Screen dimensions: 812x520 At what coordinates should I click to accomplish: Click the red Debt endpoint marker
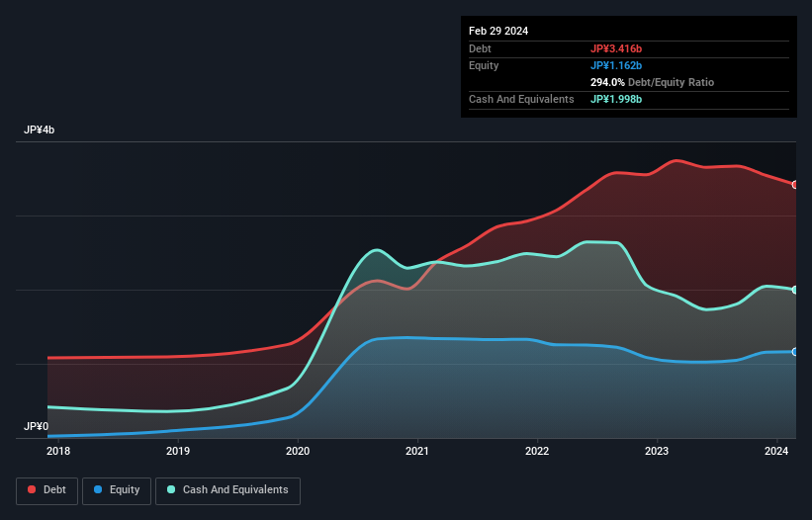(x=795, y=185)
